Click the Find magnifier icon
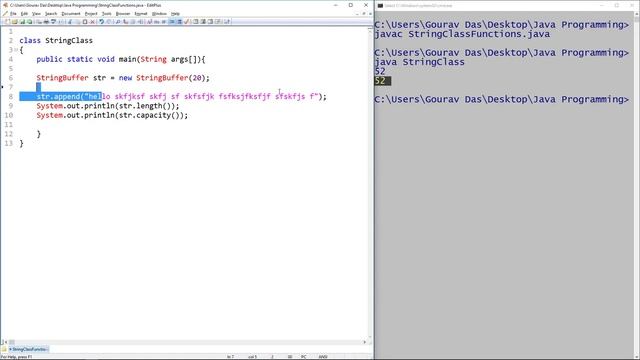The height and width of the screenshot is (360, 640). (118, 22)
